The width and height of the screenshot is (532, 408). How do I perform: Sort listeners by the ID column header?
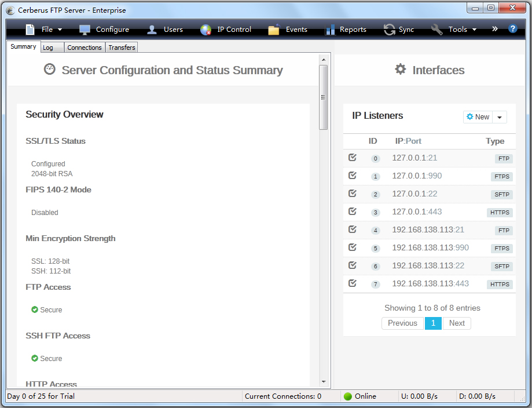373,141
